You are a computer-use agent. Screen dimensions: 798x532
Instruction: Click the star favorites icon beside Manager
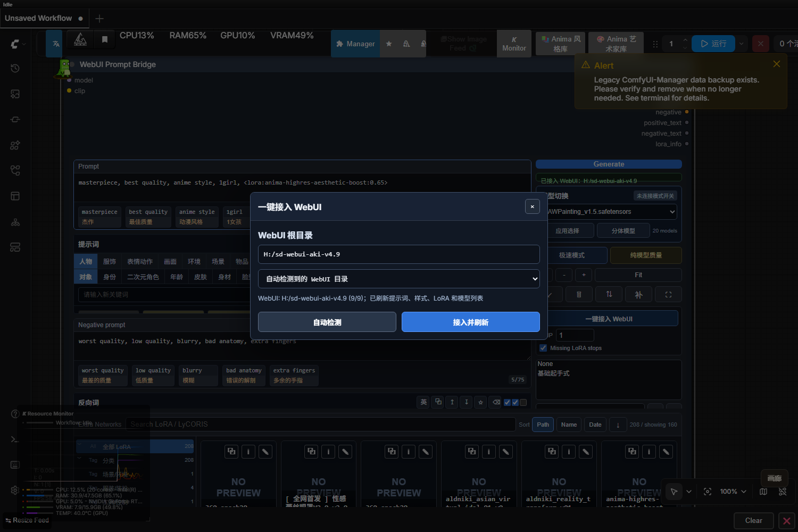point(389,44)
